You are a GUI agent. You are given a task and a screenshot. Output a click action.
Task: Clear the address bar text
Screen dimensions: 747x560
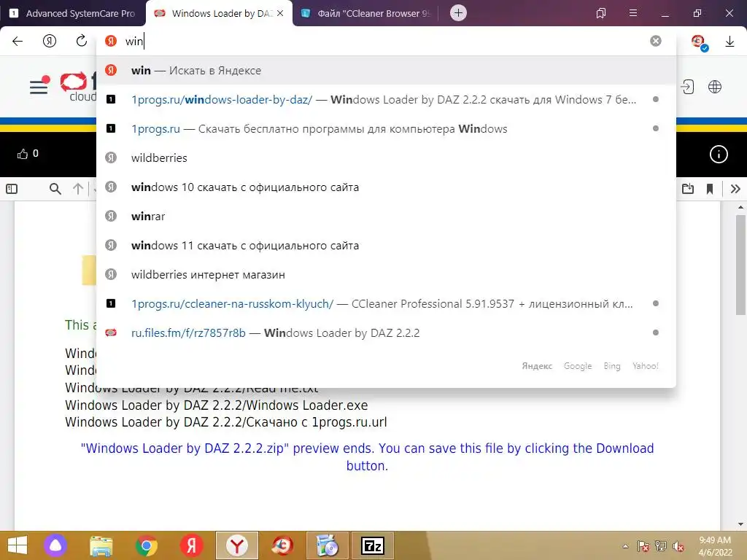(x=656, y=41)
